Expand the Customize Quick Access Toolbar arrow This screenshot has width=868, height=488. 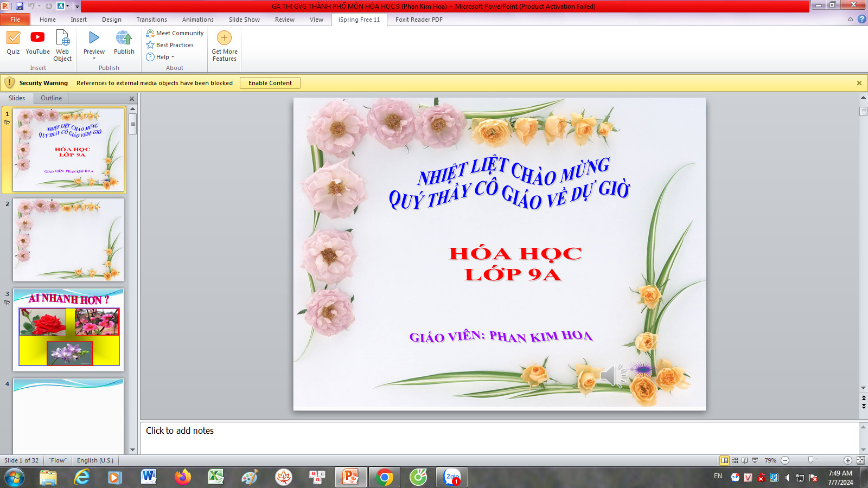pyautogui.click(x=77, y=7)
